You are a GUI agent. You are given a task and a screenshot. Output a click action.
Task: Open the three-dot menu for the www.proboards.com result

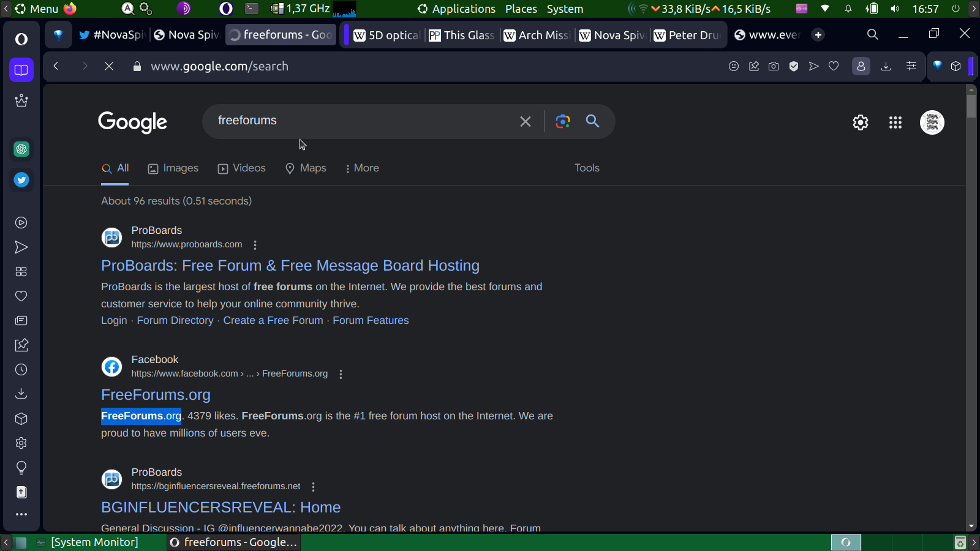click(x=255, y=245)
